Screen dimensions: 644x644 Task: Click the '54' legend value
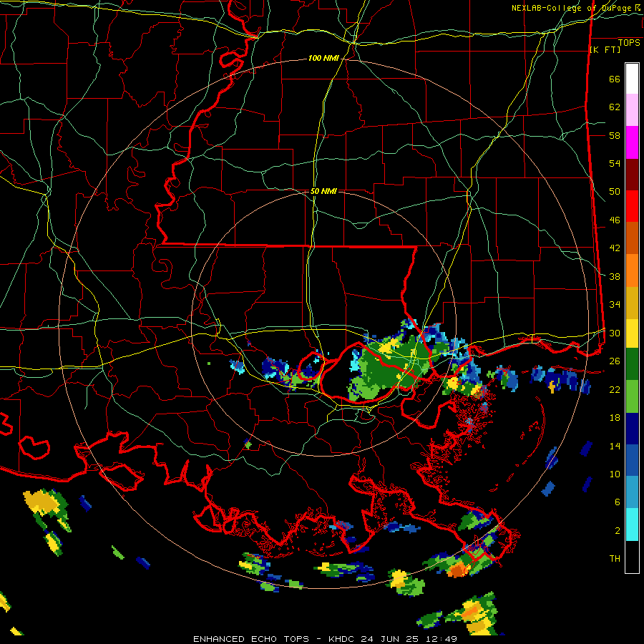pos(615,163)
